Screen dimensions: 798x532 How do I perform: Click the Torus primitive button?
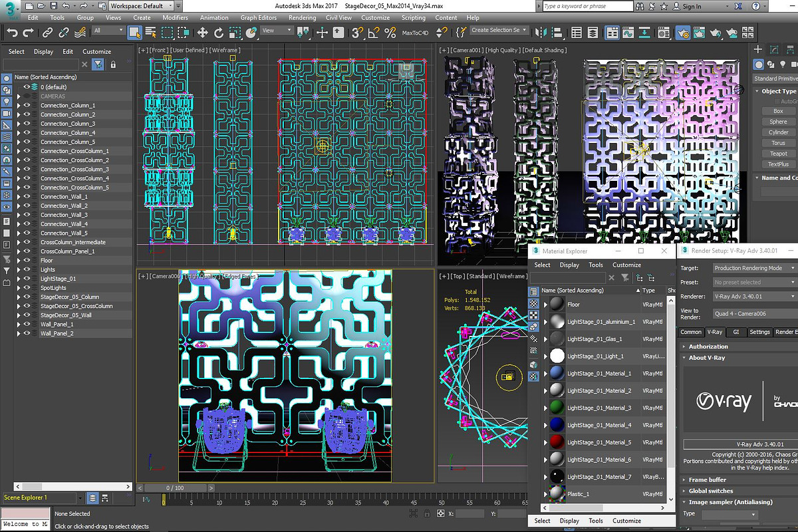(x=778, y=143)
